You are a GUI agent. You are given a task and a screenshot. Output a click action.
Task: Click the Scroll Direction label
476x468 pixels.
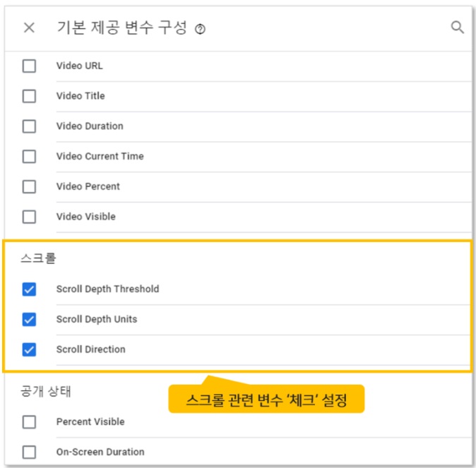tap(91, 349)
